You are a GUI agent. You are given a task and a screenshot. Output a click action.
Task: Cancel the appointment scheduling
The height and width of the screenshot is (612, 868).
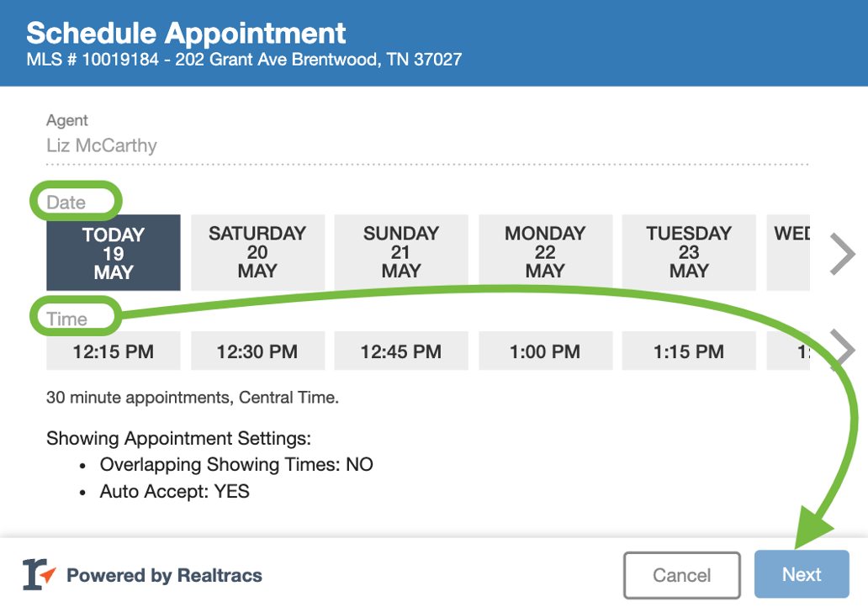click(x=681, y=574)
